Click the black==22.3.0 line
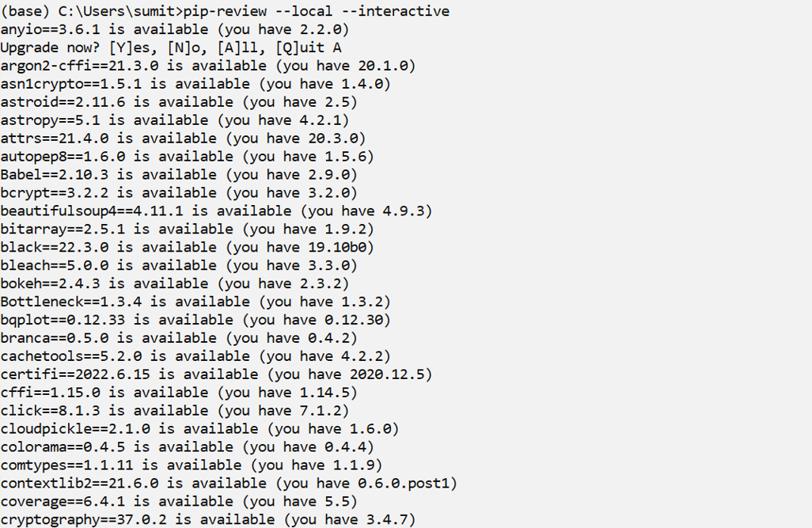 (187, 248)
